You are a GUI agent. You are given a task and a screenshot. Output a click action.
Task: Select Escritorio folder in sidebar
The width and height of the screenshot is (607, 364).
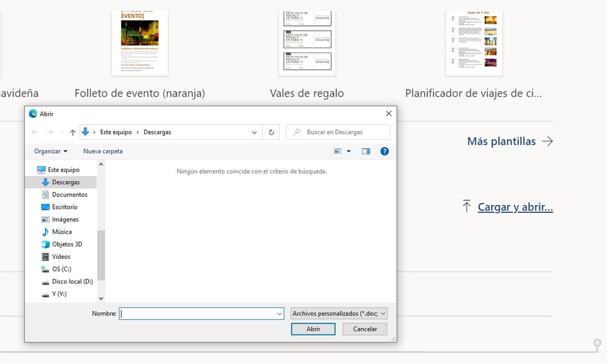(60, 207)
